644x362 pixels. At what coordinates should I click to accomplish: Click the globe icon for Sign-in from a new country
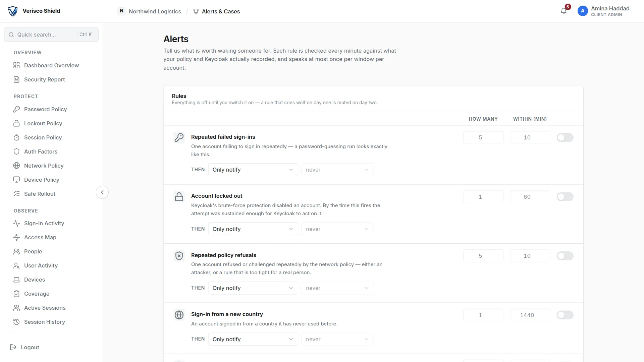(x=179, y=315)
